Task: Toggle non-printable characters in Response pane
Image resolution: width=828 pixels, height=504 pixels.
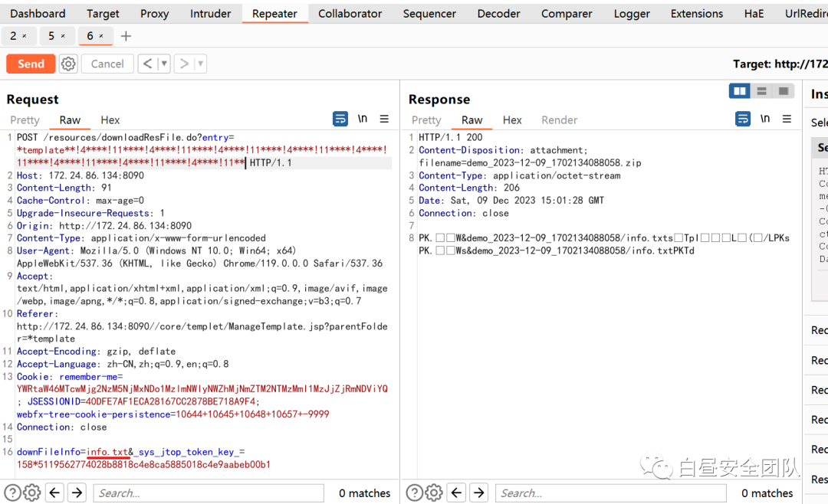Action: click(x=764, y=119)
